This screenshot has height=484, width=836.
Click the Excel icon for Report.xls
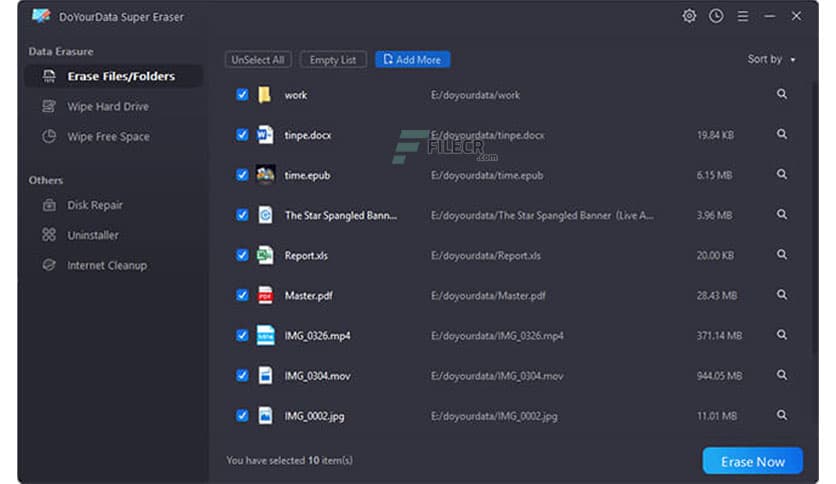[x=265, y=255]
